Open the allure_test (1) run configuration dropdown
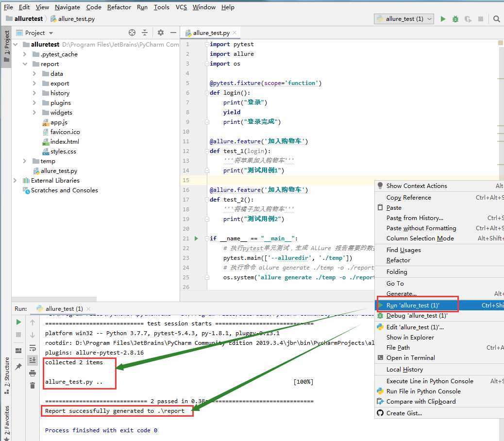504x441 pixels. (404, 19)
